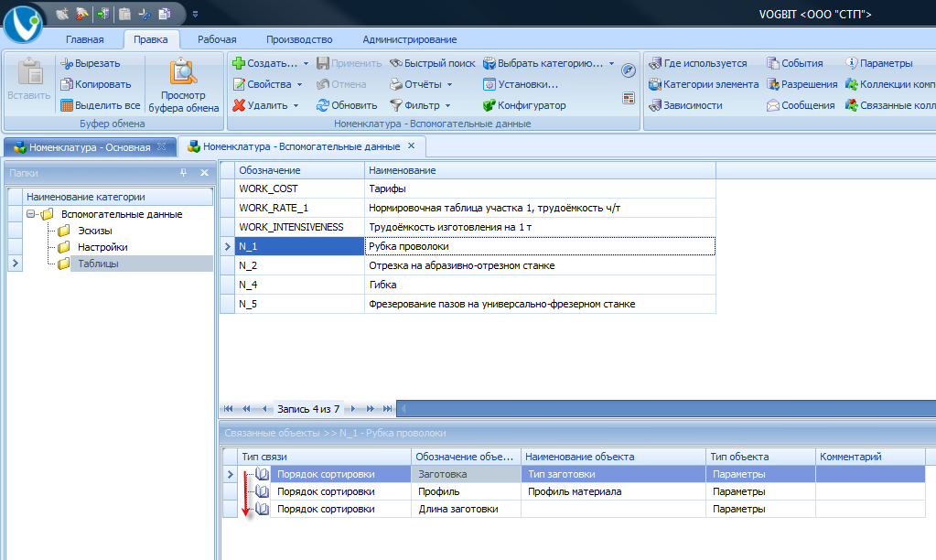Image resolution: width=936 pixels, height=560 pixels.
Task: Pin the Папки panel
Action: [x=183, y=173]
